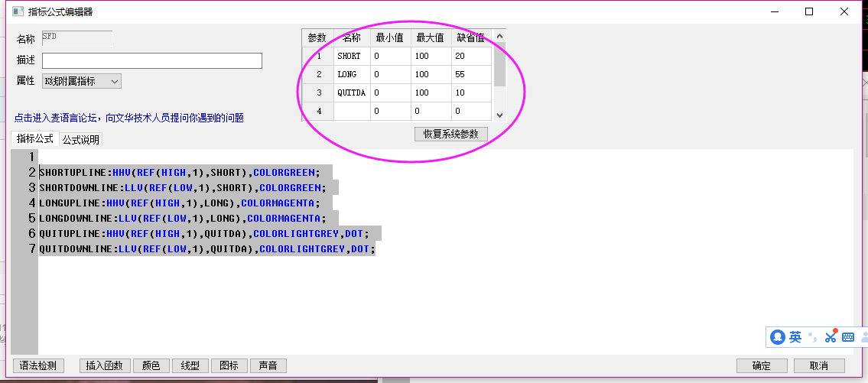Click parameter table down scroll arrow
868x383 pixels.
(x=500, y=115)
